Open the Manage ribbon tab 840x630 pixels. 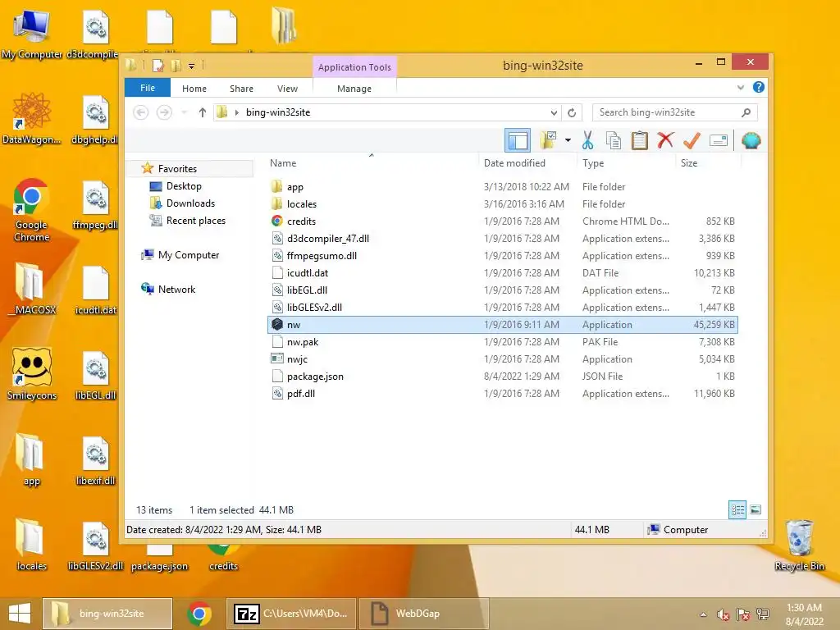click(x=354, y=89)
